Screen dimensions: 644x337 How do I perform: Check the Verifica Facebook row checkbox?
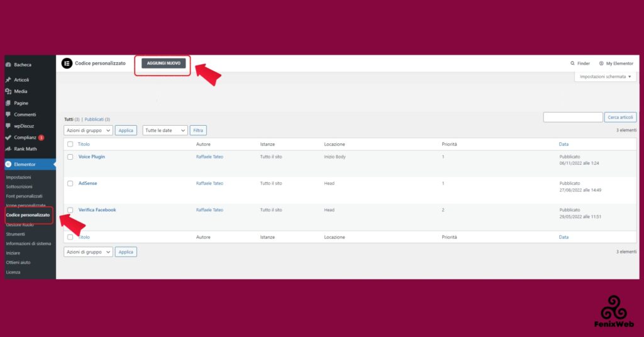tap(70, 210)
